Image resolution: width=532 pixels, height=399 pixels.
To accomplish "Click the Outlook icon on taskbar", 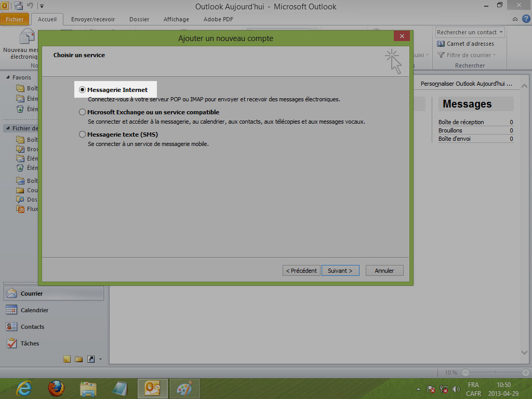I will coord(152,389).
